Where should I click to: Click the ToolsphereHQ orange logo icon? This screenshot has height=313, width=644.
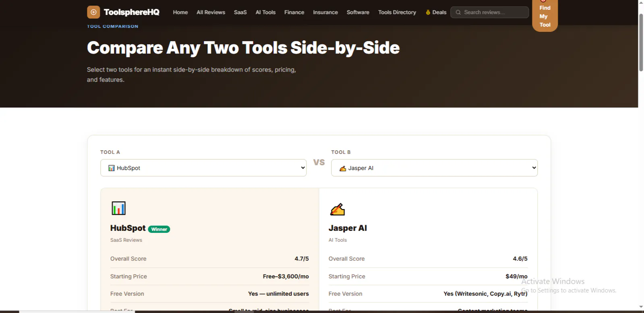pyautogui.click(x=93, y=12)
